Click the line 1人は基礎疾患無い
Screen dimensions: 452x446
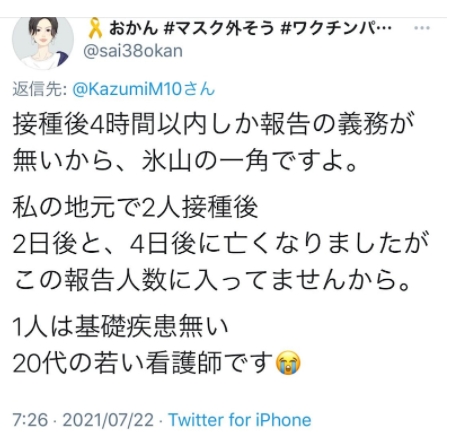click(120, 326)
